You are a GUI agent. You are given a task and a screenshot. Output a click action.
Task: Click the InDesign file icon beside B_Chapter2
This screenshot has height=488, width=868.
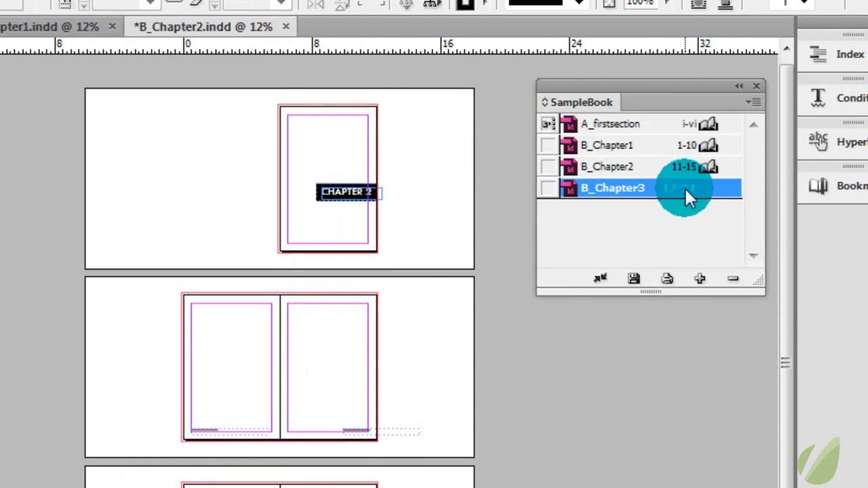click(x=568, y=167)
